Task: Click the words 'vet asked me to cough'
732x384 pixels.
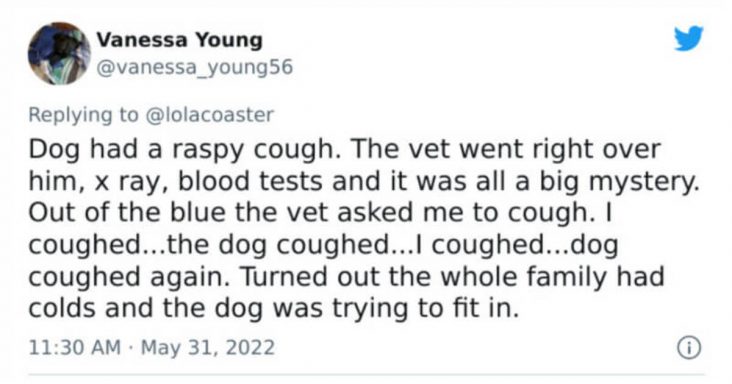Action: (x=438, y=213)
